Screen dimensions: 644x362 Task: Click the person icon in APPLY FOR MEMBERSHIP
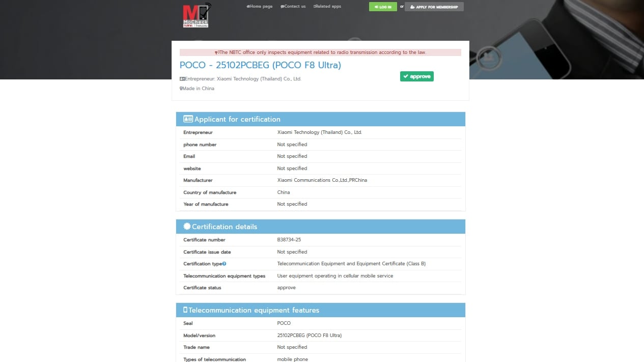(x=412, y=7)
